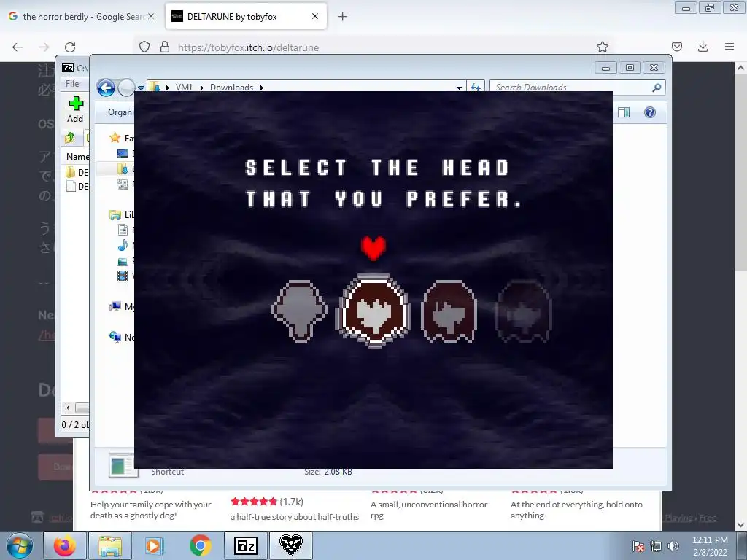Open the Firefox hamburger menu
The width and height of the screenshot is (747, 560).
point(729,47)
